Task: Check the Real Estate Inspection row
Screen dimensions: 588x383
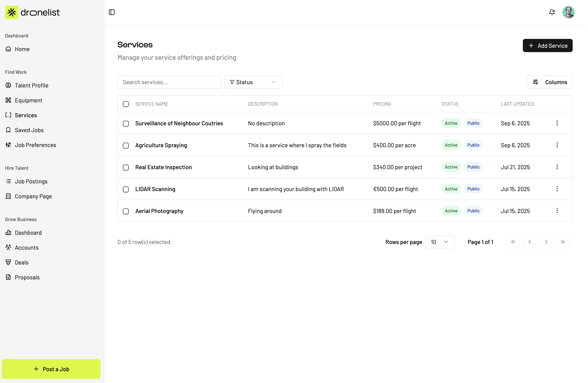Action: click(x=126, y=168)
